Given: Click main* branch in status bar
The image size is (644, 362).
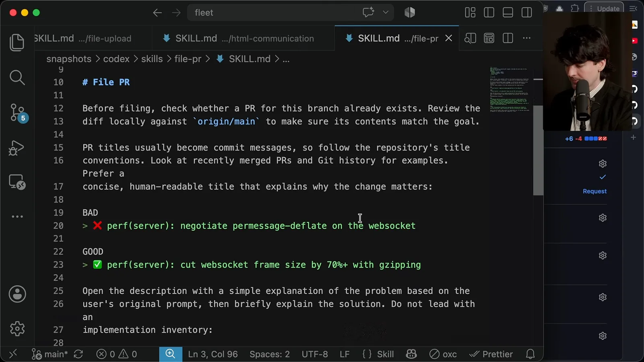Looking at the screenshot, I should pyautogui.click(x=50, y=354).
